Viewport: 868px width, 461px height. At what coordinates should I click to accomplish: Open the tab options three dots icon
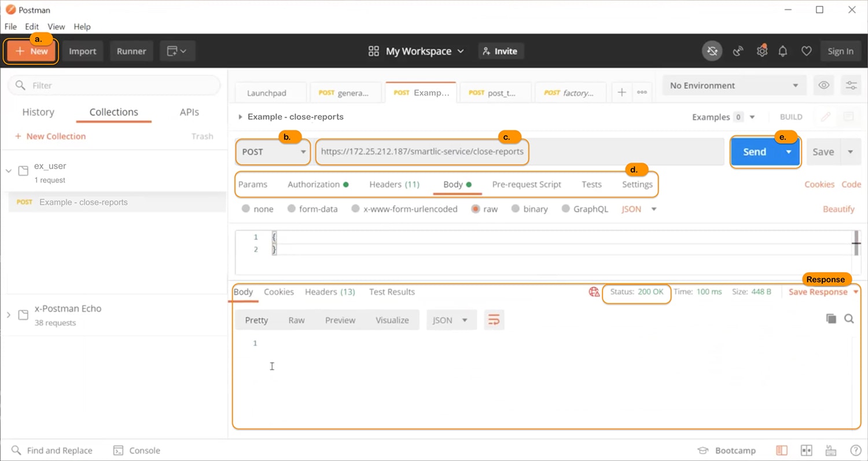pyautogui.click(x=642, y=93)
